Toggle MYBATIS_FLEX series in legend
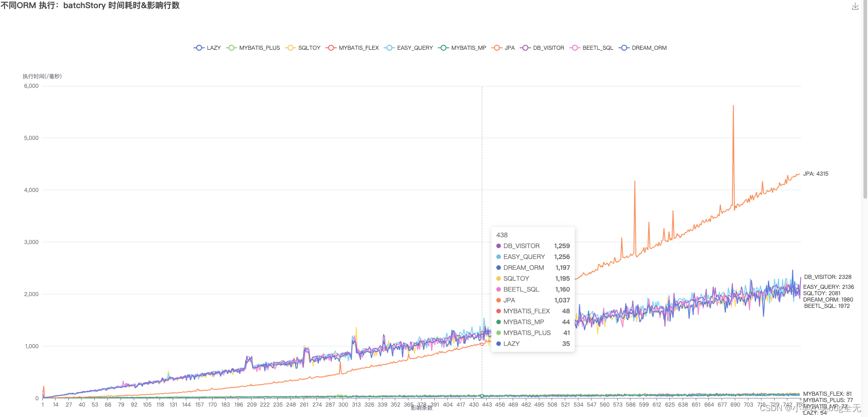Image resolution: width=868 pixels, height=417 pixels. 352,48
